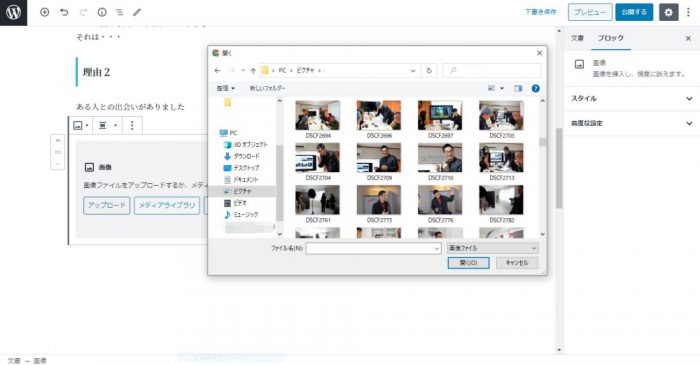
Task: Close the block settings sidebar
Action: click(688, 38)
